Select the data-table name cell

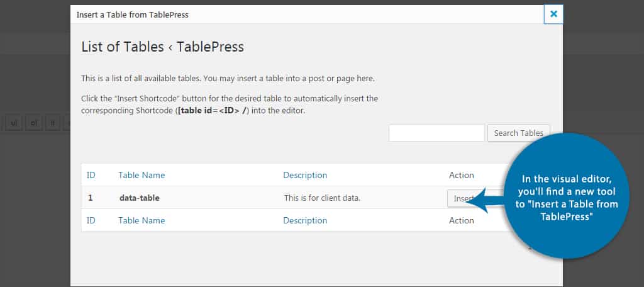click(x=139, y=198)
